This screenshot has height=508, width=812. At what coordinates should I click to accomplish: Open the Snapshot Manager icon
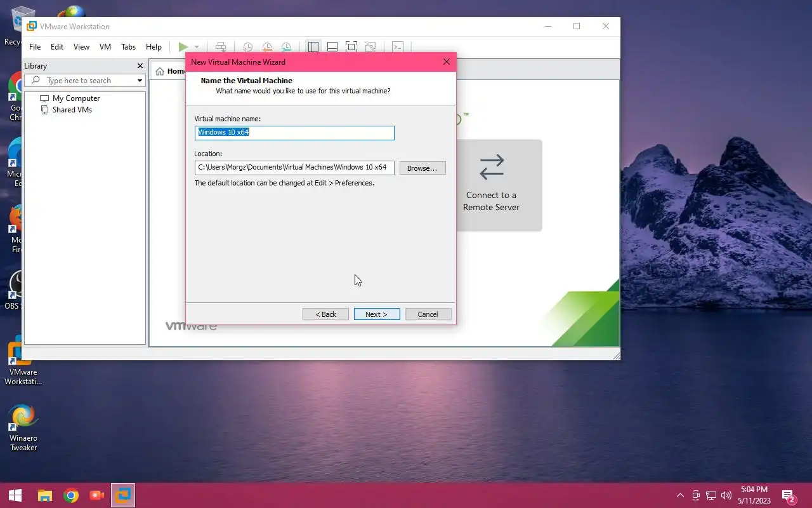286,47
